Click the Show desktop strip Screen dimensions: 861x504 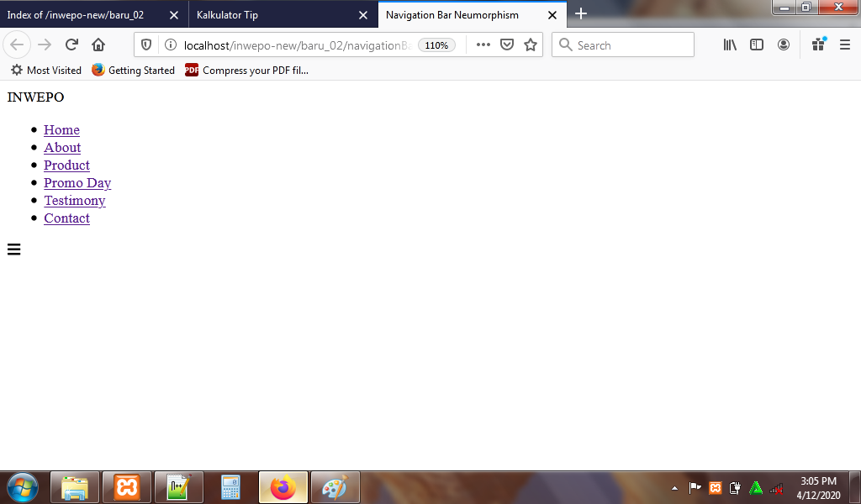(855, 487)
